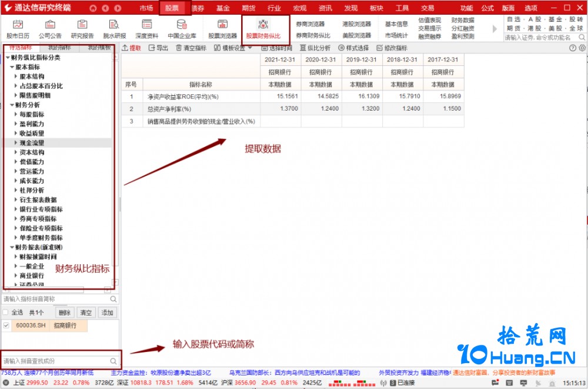Open the 基金 menu
This screenshot has height=389, width=588.
pyautogui.click(x=223, y=8)
